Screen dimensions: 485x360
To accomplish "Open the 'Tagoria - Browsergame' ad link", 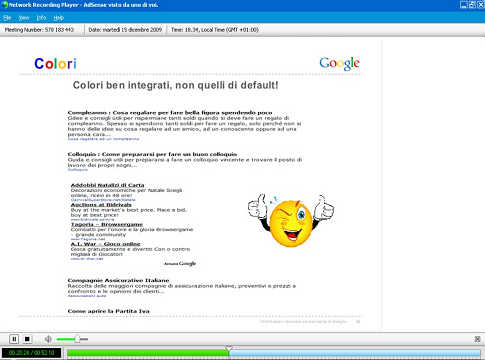I will coord(107,224).
